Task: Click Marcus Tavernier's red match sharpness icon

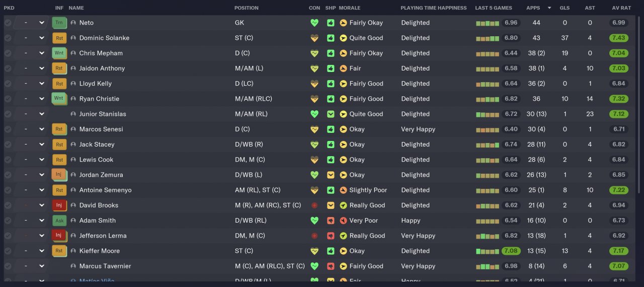Action: tap(331, 266)
